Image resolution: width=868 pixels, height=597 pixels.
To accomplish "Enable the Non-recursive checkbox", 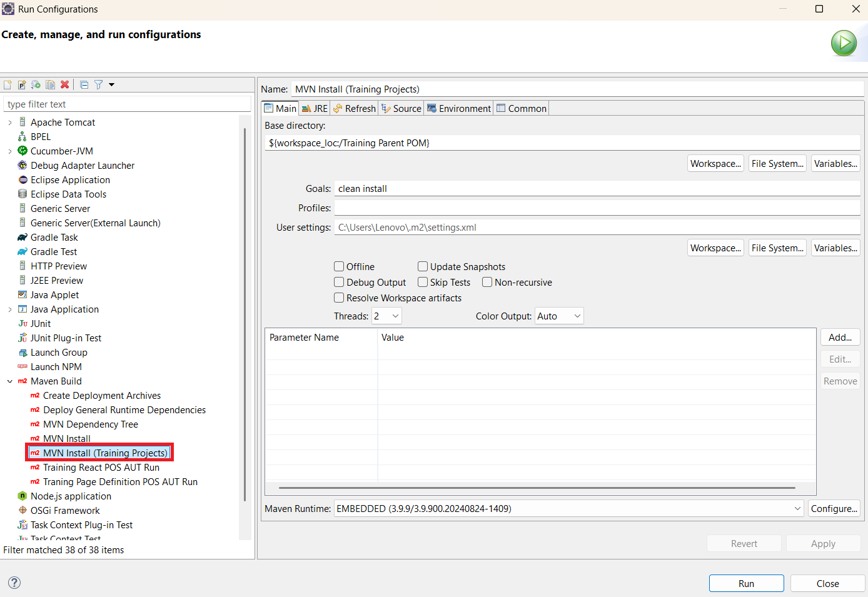I will pos(487,282).
